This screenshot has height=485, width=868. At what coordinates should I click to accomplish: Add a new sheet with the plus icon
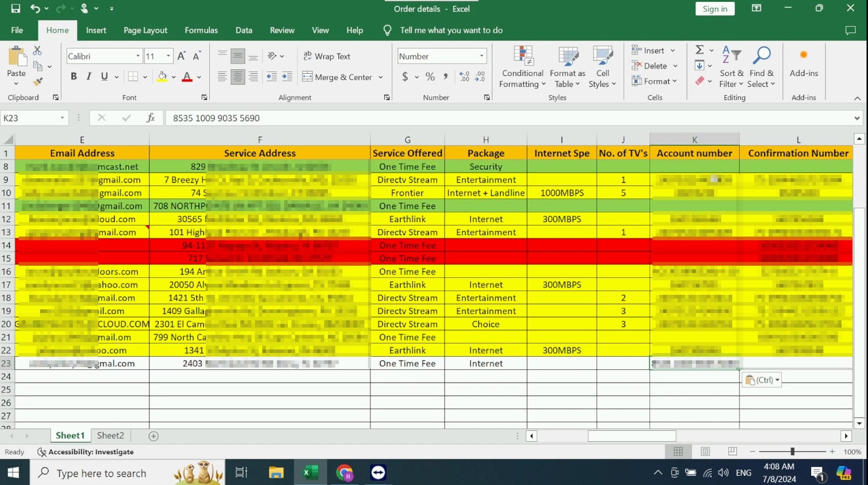point(153,436)
